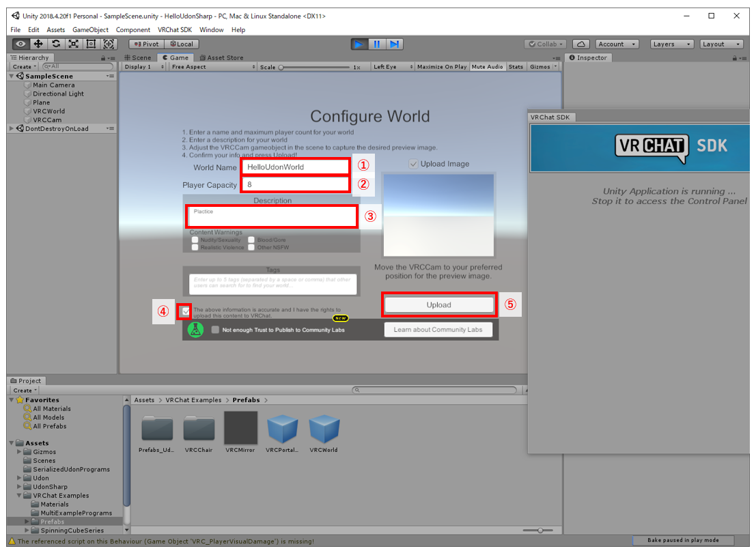Click the warning icon in status bar
This screenshot has width=756, height=553.
(x=12, y=541)
